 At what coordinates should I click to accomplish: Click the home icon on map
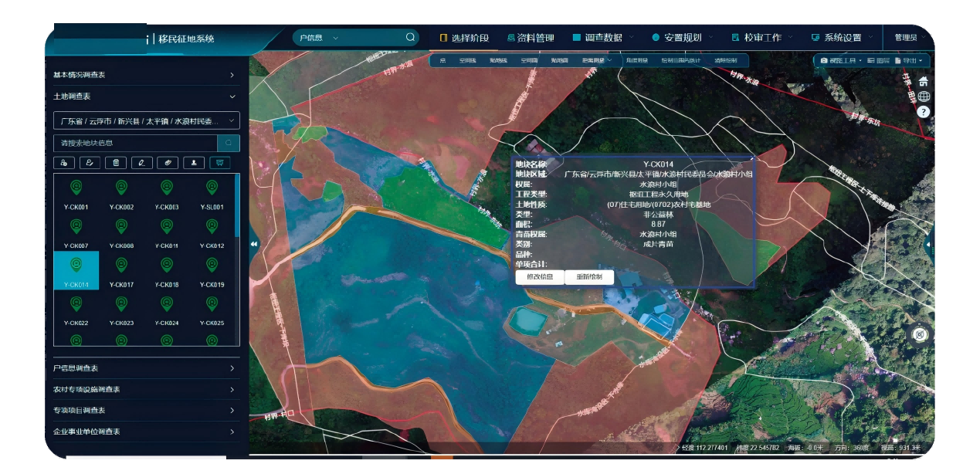pyautogui.click(x=923, y=81)
